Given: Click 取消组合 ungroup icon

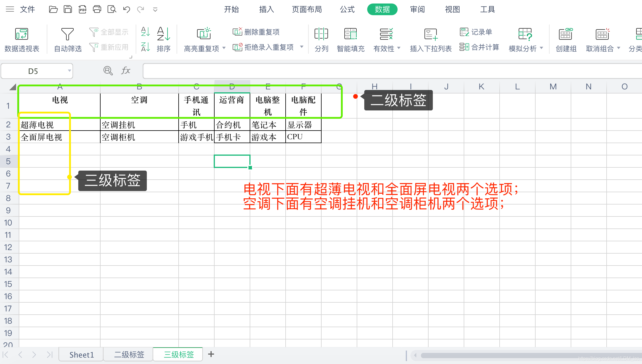Looking at the screenshot, I should [602, 34].
